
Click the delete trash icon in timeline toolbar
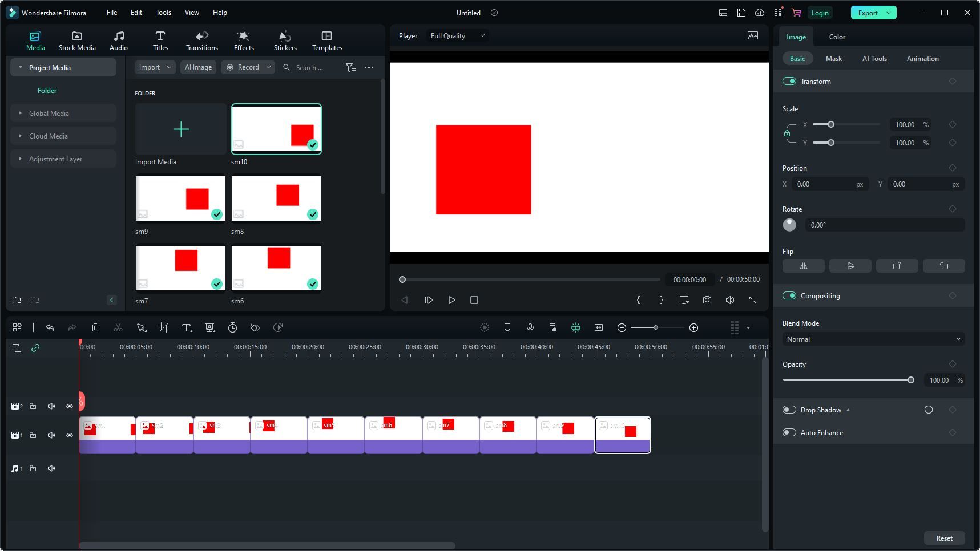(95, 327)
